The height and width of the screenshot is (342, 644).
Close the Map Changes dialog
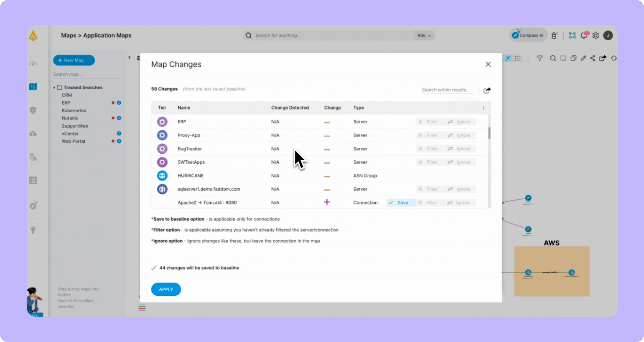point(488,64)
